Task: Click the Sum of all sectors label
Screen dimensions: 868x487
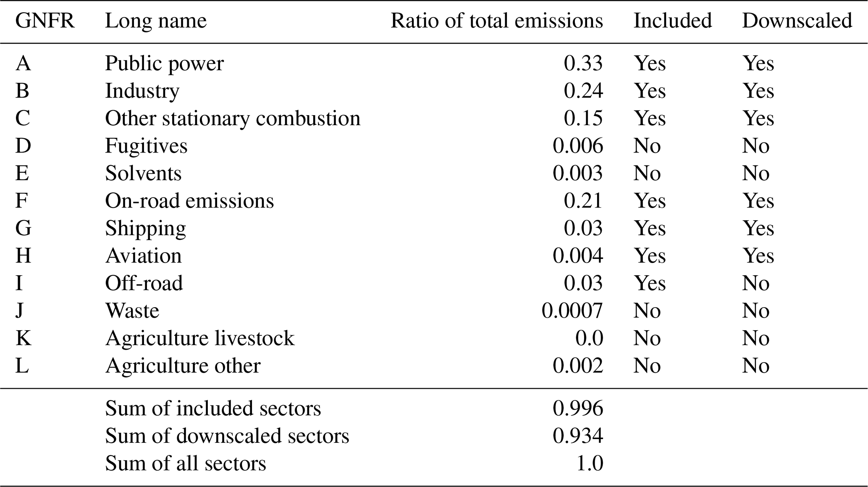Action: pos(185,463)
